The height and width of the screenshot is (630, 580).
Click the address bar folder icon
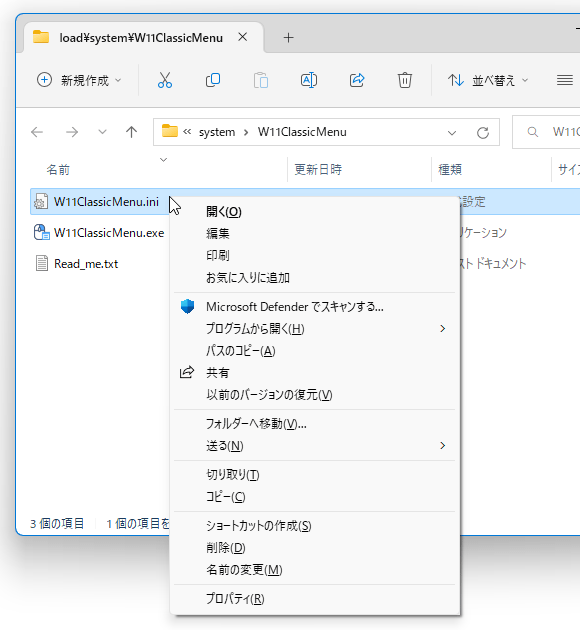170,131
